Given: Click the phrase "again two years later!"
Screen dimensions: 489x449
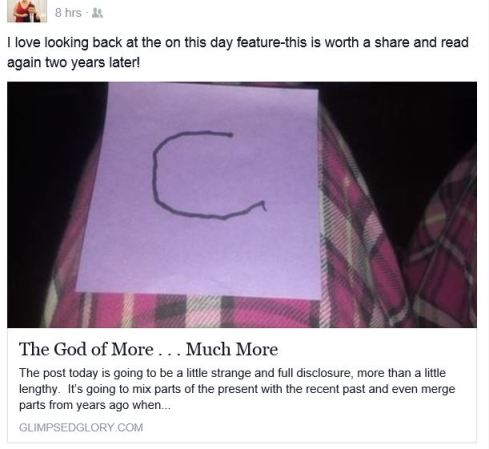Looking at the screenshot, I should [73, 62].
